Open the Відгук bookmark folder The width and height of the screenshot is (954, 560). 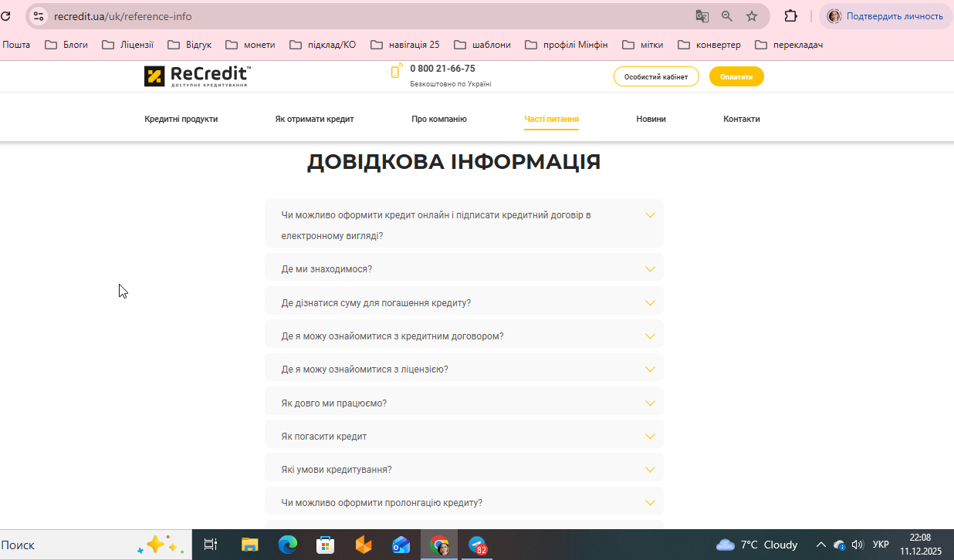[189, 45]
